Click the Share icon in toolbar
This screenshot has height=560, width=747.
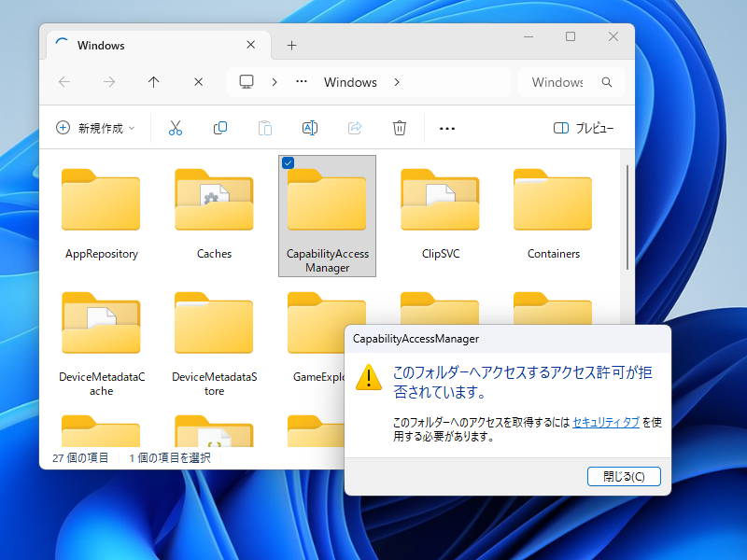pyautogui.click(x=355, y=128)
